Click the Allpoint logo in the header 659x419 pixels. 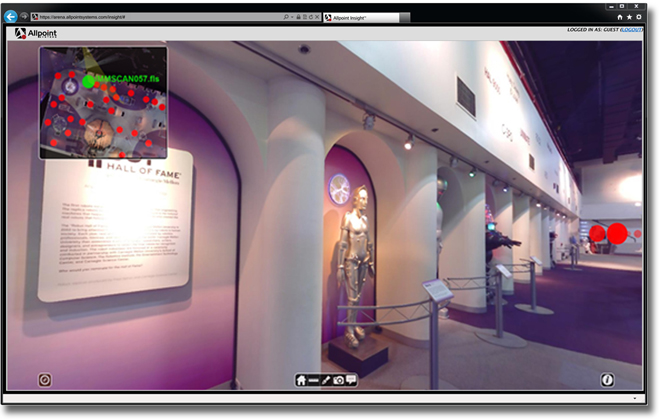(x=34, y=33)
